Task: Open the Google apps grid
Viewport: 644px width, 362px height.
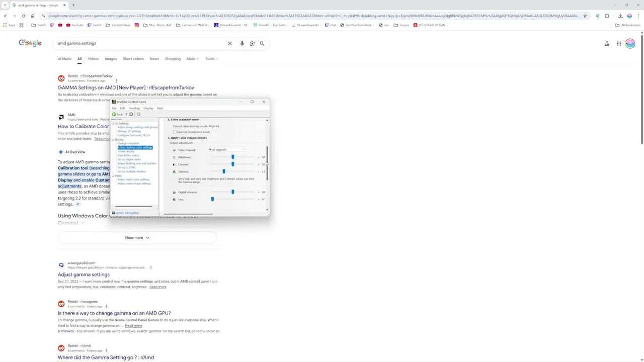Action: click(x=619, y=44)
